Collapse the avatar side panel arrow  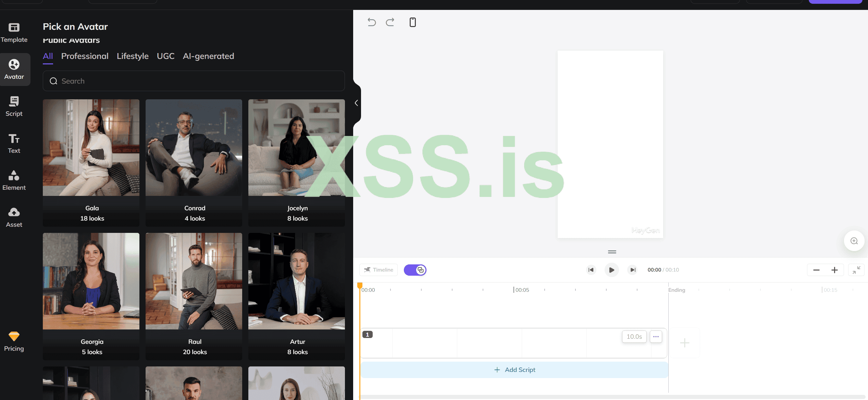pyautogui.click(x=357, y=103)
